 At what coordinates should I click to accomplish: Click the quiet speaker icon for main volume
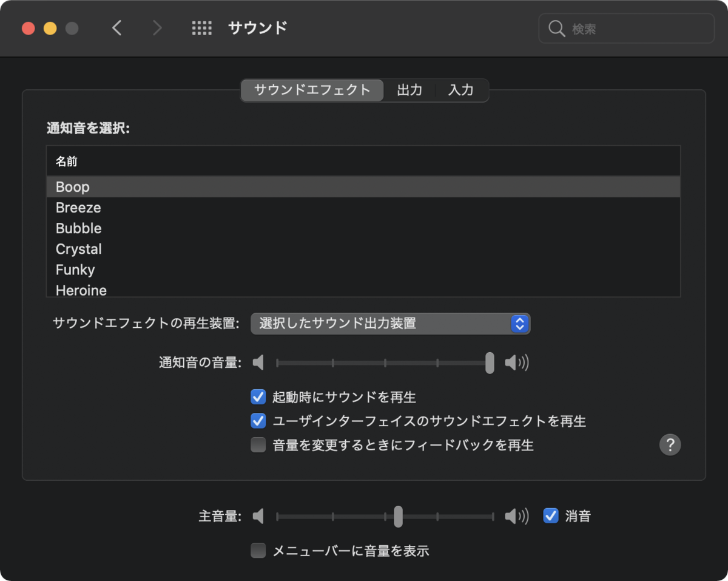(258, 516)
